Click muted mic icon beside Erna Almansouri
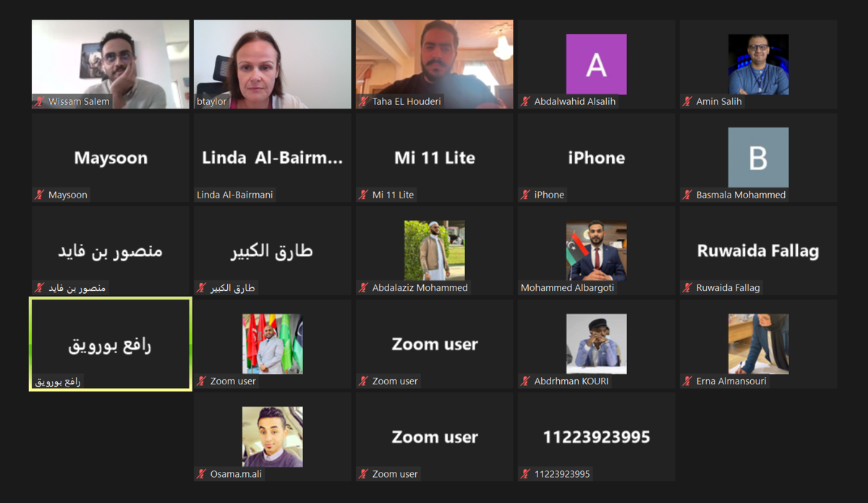The height and width of the screenshot is (503, 868). (688, 381)
